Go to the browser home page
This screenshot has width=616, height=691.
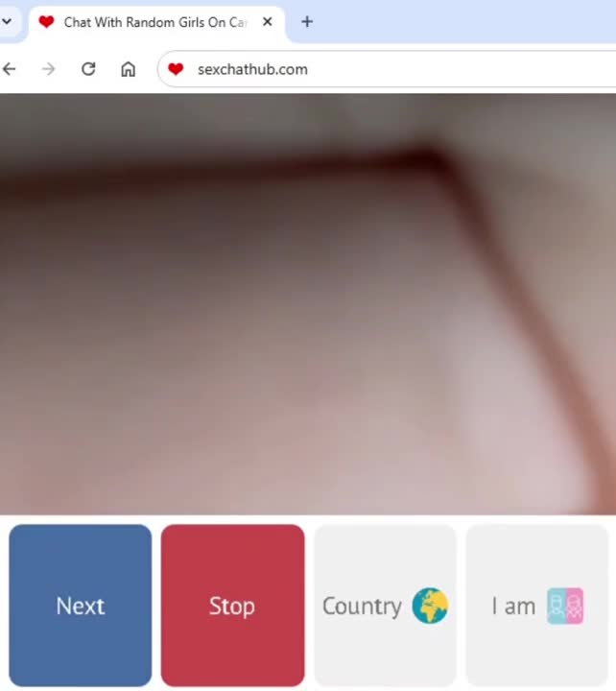click(x=129, y=69)
